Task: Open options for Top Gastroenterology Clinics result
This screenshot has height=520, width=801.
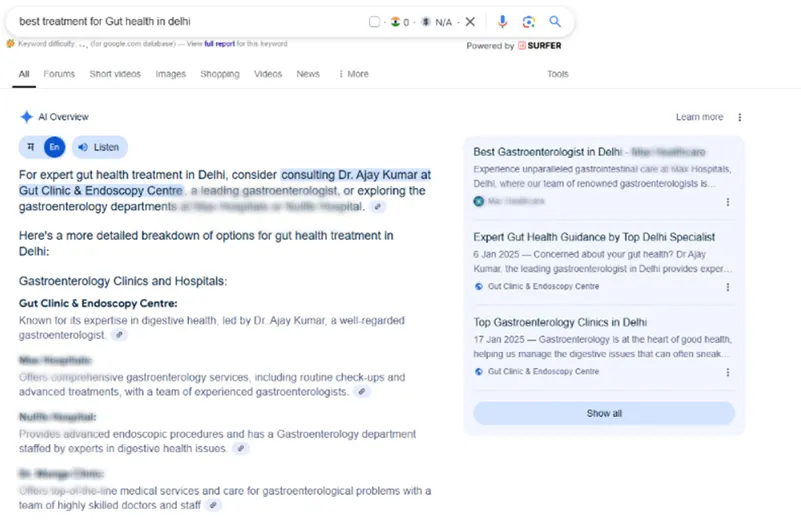Action: (727, 372)
